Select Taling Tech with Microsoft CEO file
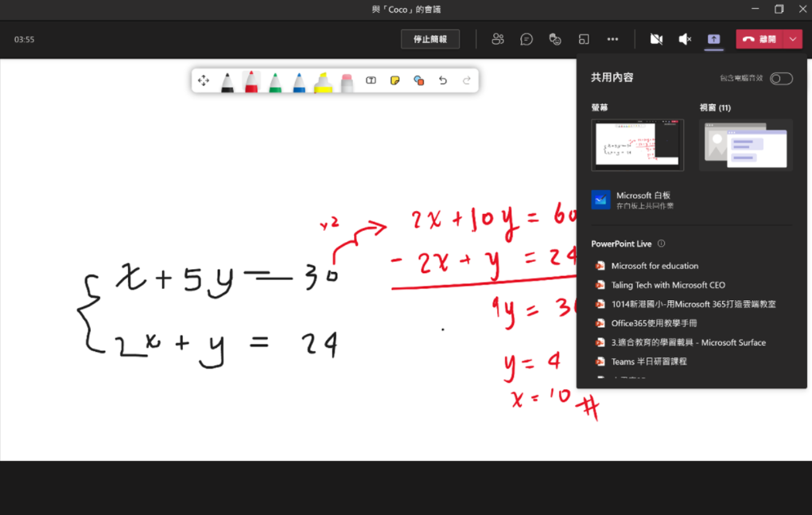 pyautogui.click(x=667, y=285)
